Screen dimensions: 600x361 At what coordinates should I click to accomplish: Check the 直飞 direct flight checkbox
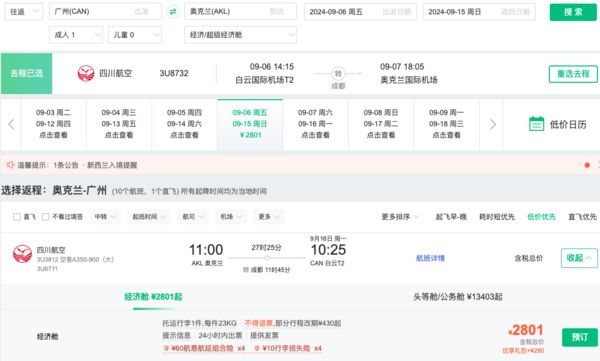click(x=16, y=217)
